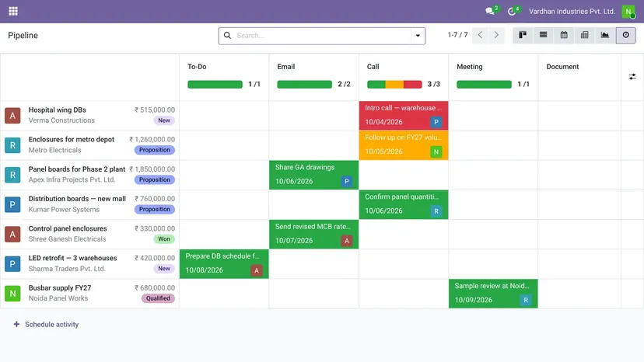Switch to Calendar view
This screenshot has height=362, width=644.
(564, 35)
